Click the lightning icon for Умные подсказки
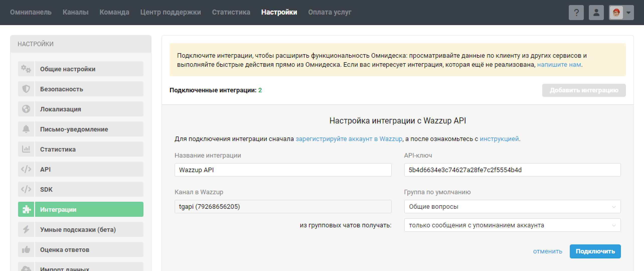The width and height of the screenshot is (644, 271). pos(26,229)
